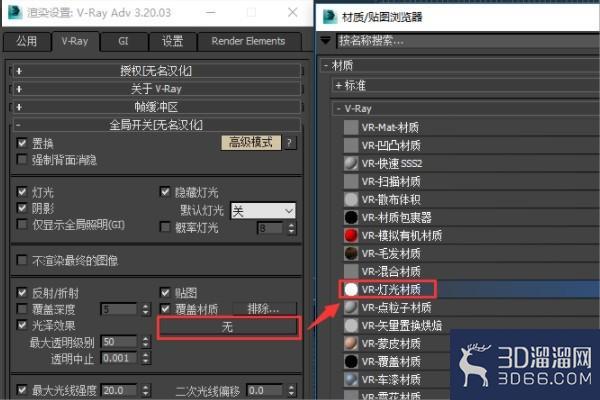
Task: Switch to the 公用 tab
Action: click(x=27, y=41)
